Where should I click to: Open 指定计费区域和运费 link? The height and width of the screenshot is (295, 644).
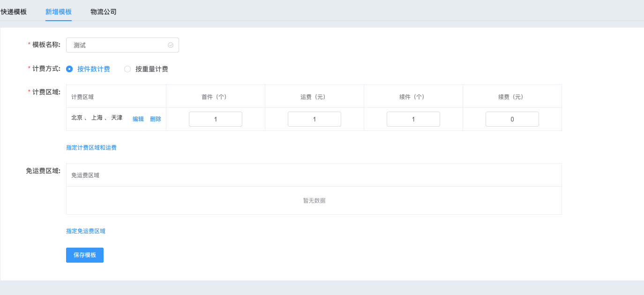click(91, 148)
